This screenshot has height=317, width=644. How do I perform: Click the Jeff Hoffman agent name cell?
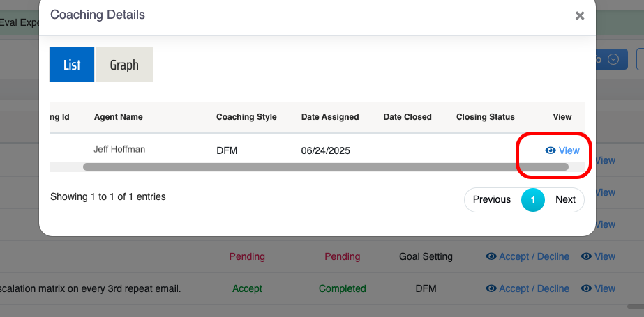119,149
